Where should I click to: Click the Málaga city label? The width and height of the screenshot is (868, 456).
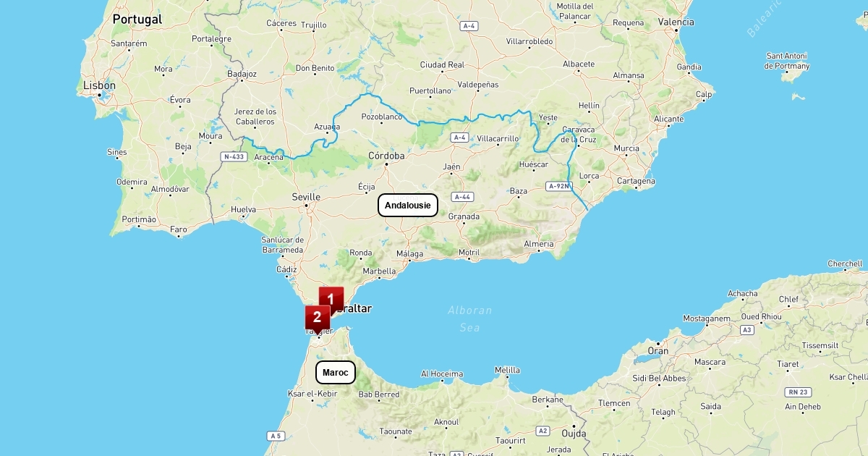410,254
